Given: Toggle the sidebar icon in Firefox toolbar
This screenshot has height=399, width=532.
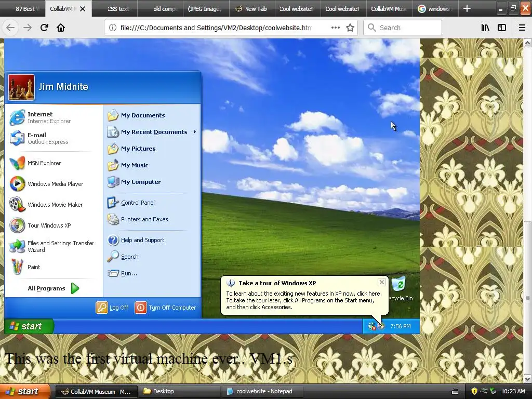Looking at the screenshot, I should (502, 28).
